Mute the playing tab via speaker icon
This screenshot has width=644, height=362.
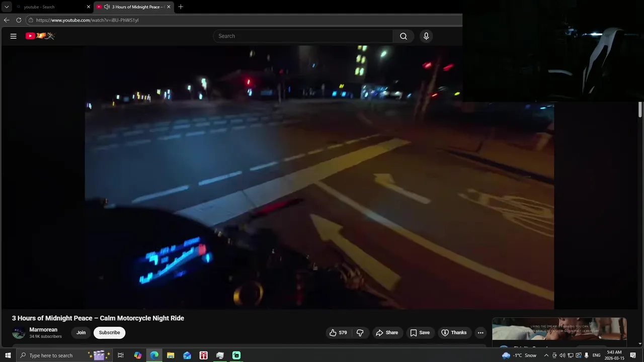107,7
